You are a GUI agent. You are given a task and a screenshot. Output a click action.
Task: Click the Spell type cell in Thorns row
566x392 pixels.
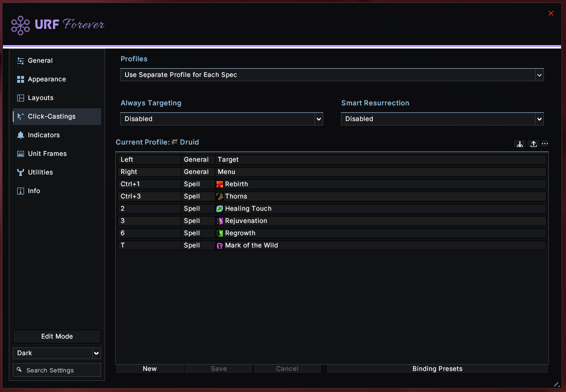coord(198,196)
